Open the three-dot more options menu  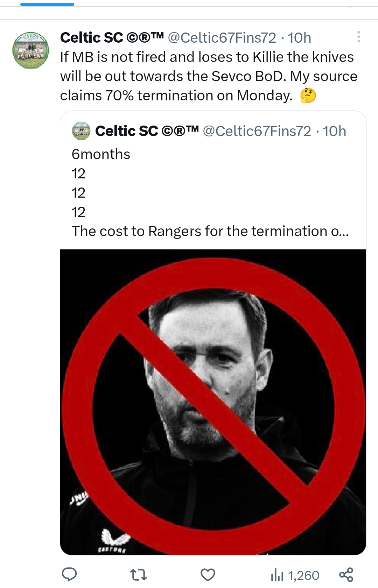358,37
